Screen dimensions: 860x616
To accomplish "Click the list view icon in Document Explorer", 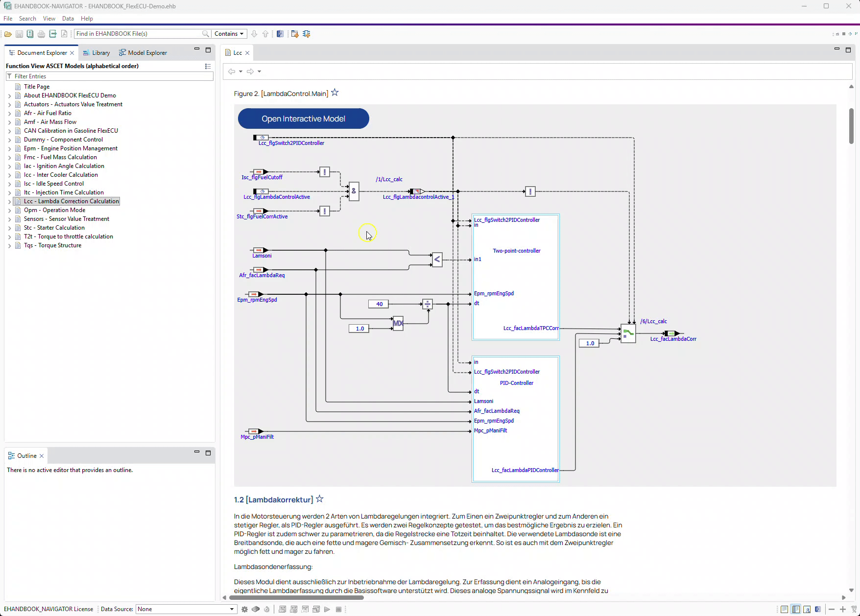I will pyautogui.click(x=208, y=66).
